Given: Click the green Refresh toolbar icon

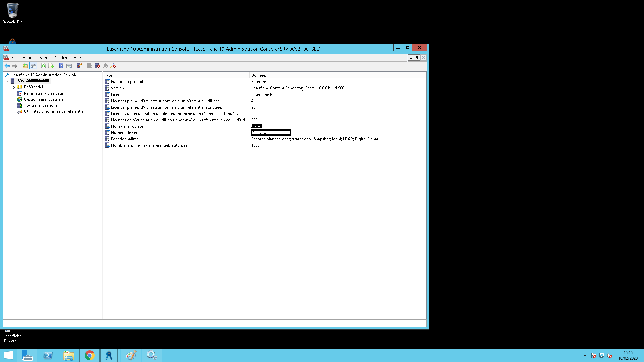Looking at the screenshot, I should 43,66.
